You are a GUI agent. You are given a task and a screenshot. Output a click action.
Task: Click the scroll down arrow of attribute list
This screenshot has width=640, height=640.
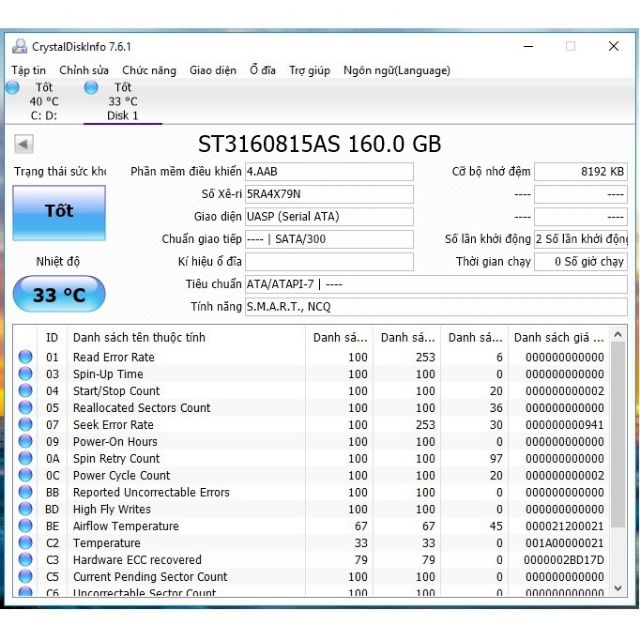pos(618,588)
